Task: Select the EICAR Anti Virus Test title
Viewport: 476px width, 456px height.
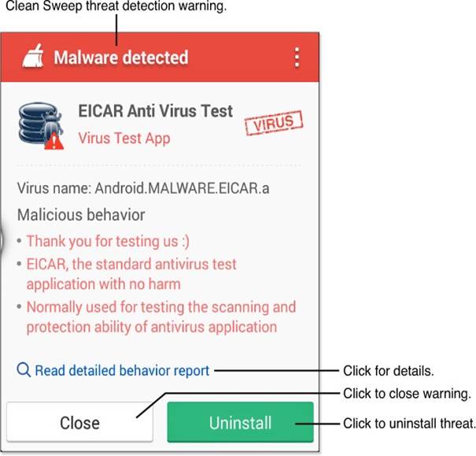Action: (x=156, y=110)
